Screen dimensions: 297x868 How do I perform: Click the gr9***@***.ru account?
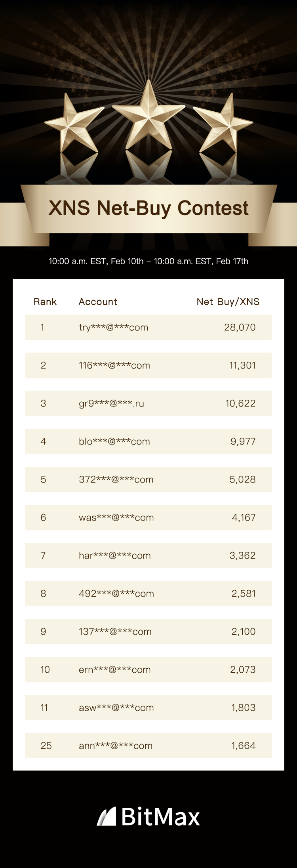111,404
